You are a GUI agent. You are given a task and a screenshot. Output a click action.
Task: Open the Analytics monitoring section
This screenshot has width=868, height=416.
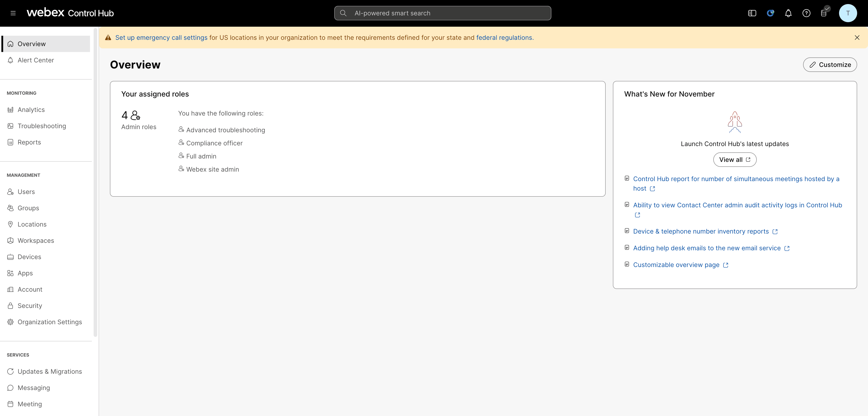click(x=31, y=109)
